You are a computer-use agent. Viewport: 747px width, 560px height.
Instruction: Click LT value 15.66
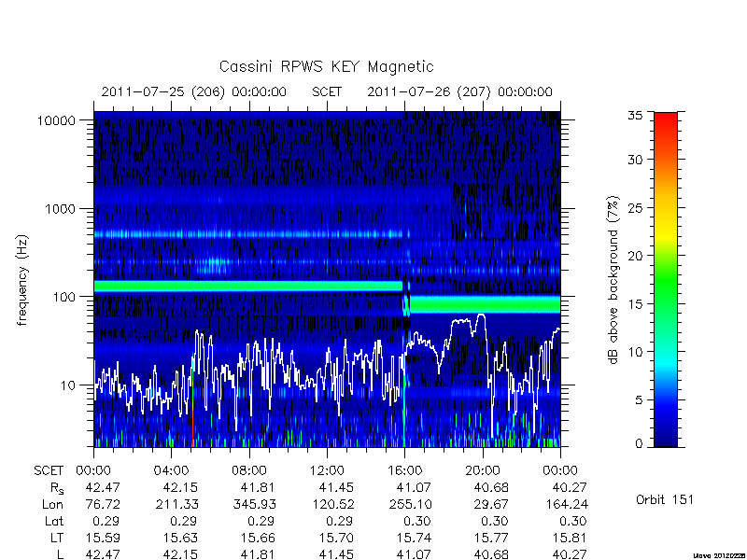click(x=259, y=539)
